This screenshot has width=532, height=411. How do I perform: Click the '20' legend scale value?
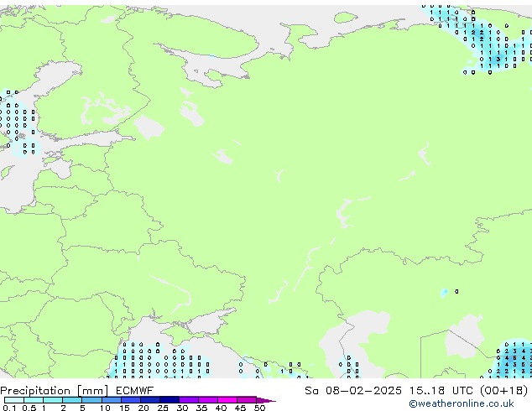click(x=143, y=408)
